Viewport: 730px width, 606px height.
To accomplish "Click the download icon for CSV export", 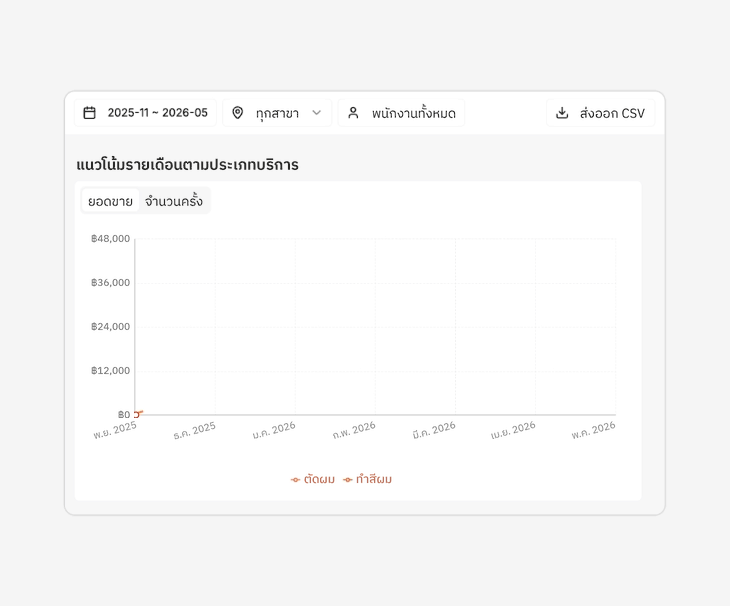I will pos(562,113).
